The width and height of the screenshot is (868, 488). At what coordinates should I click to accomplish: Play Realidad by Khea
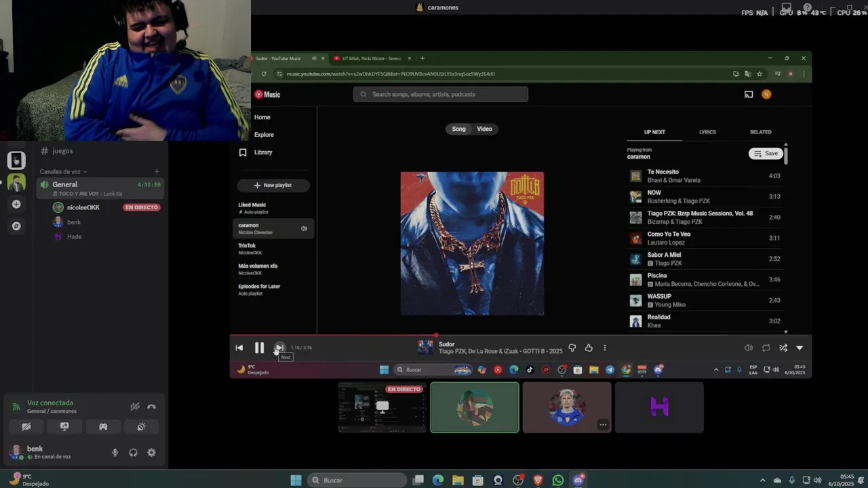[x=705, y=321]
